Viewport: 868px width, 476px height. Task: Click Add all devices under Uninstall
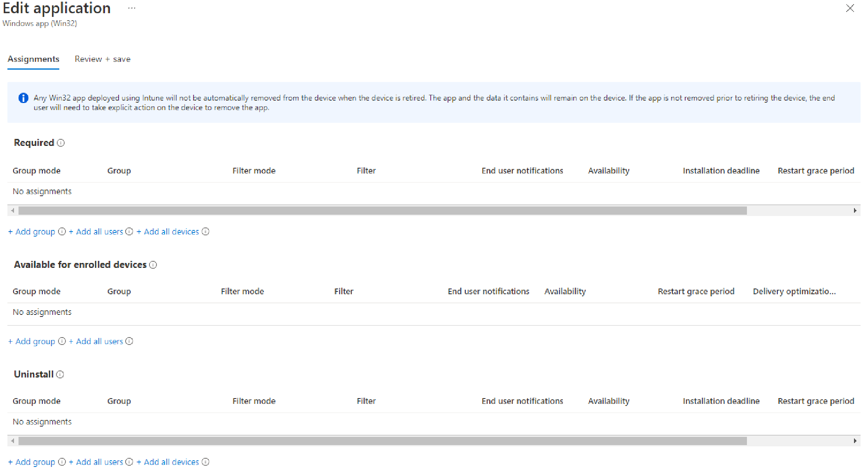[171, 462]
